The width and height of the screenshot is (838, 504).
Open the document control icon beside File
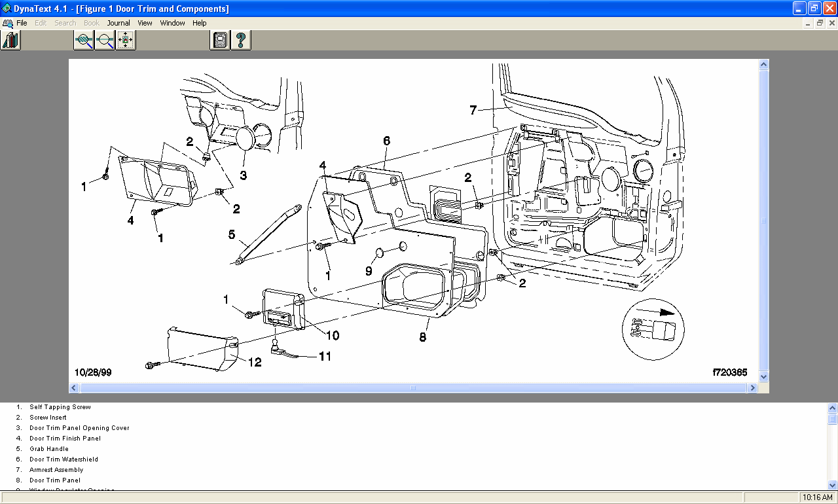pyautogui.click(x=8, y=23)
